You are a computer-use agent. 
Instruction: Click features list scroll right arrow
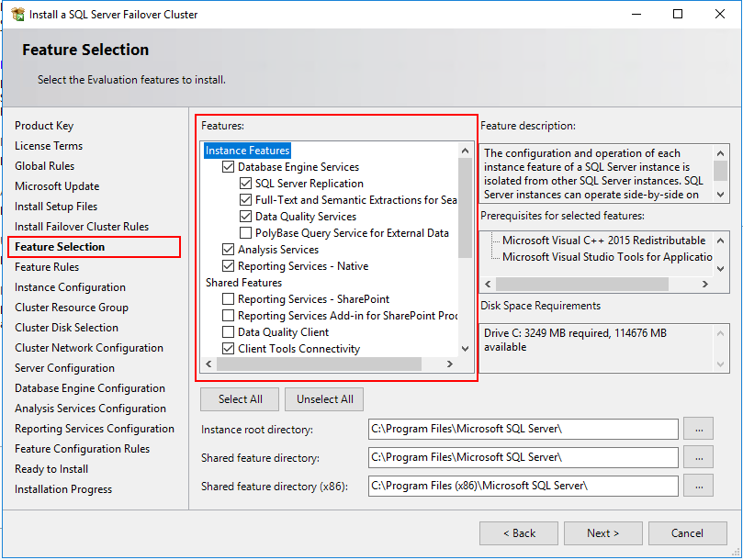[x=450, y=364]
